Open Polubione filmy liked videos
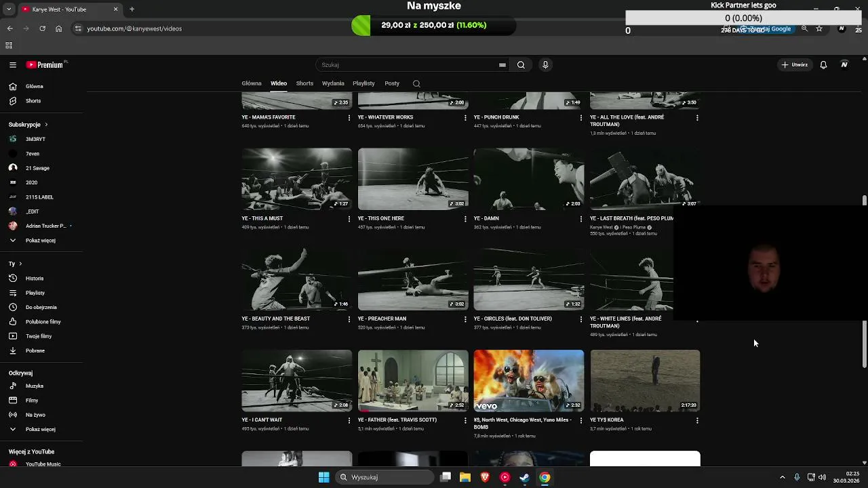The height and width of the screenshot is (488, 868). point(41,322)
